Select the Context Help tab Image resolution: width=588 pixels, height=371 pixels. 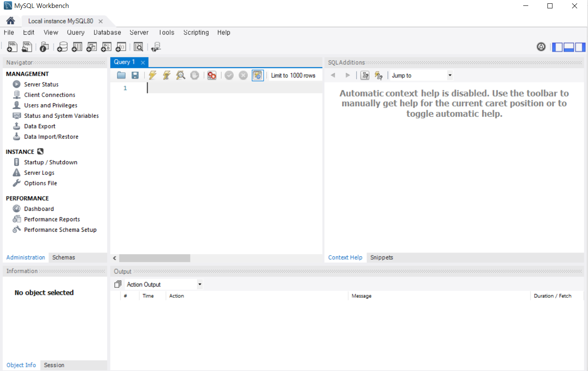coord(345,257)
